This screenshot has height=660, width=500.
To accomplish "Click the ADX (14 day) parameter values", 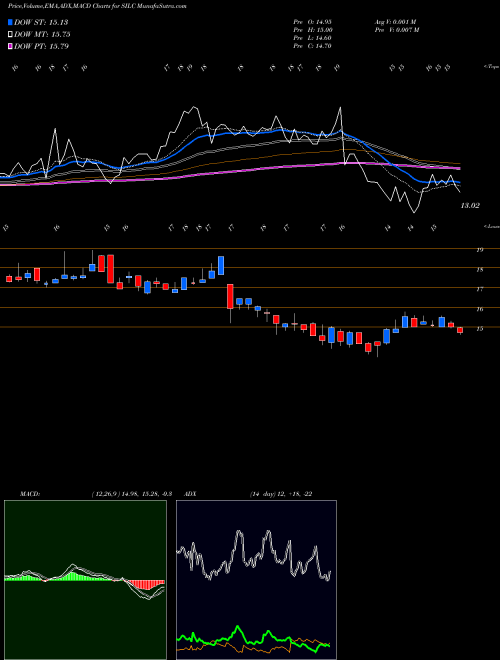I will click(281, 494).
